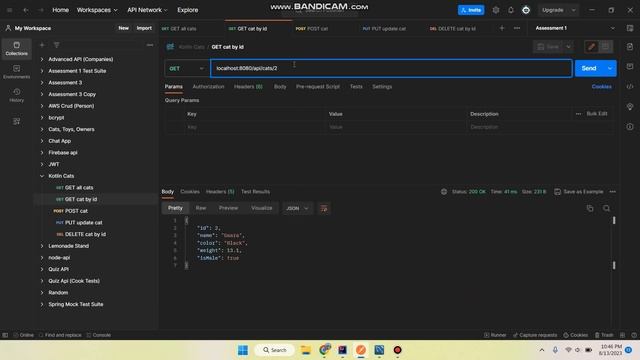The image size is (640, 360).
Task: Open the notifications bell icon
Action: 511,10
